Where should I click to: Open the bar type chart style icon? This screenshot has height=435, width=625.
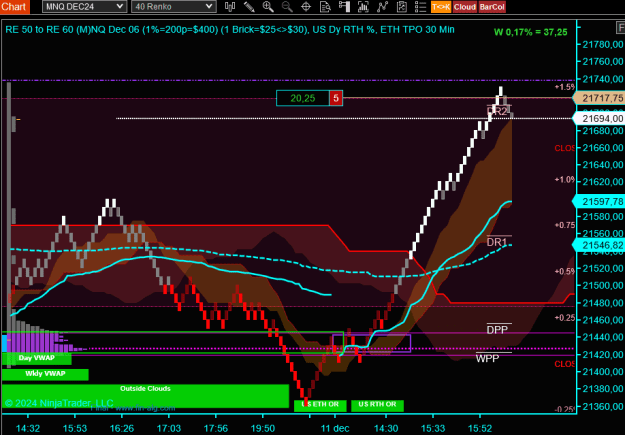pyautogui.click(x=230, y=6)
